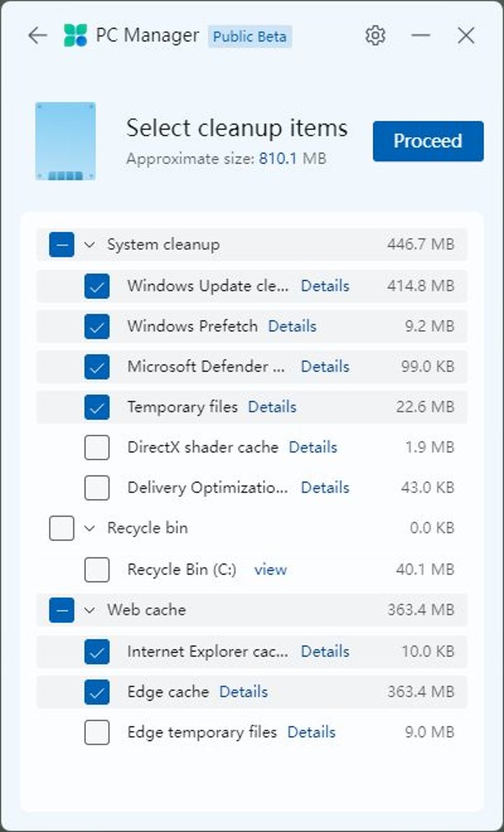The height and width of the screenshot is (832, 504).
Task: Uncheck the Temporary files checkbox
Action: point(97,407)
